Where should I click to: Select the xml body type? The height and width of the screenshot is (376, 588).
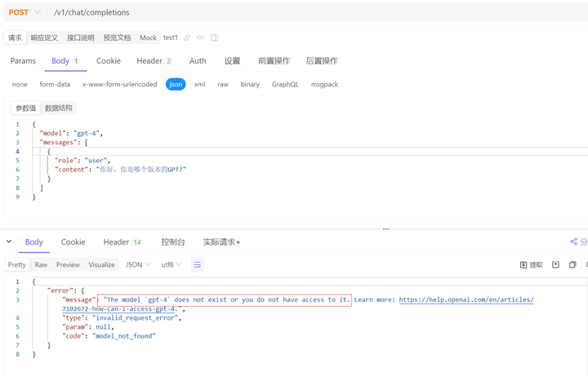click(x=199, y=85)
